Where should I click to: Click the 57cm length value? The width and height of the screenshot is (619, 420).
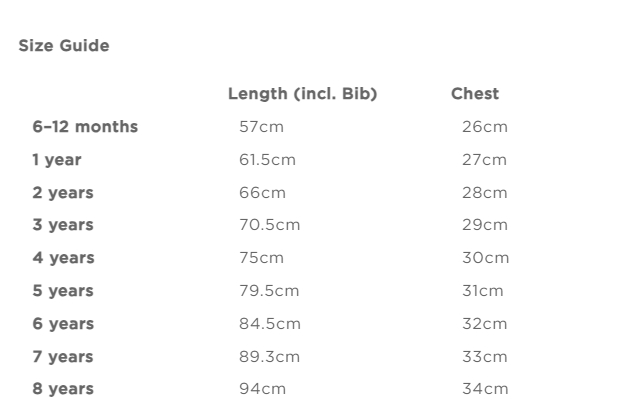click(x=261, y=127)
